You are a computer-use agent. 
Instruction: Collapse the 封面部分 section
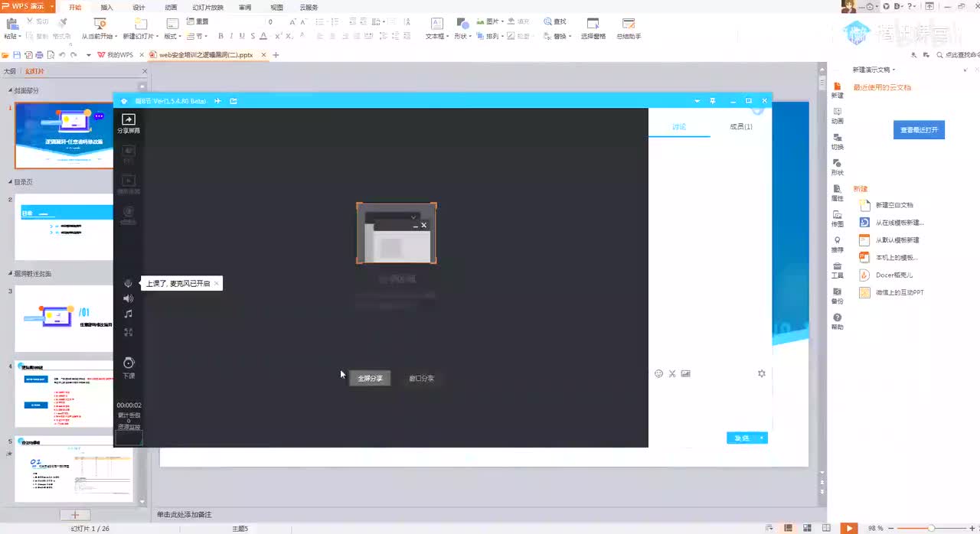pos(11,91)
